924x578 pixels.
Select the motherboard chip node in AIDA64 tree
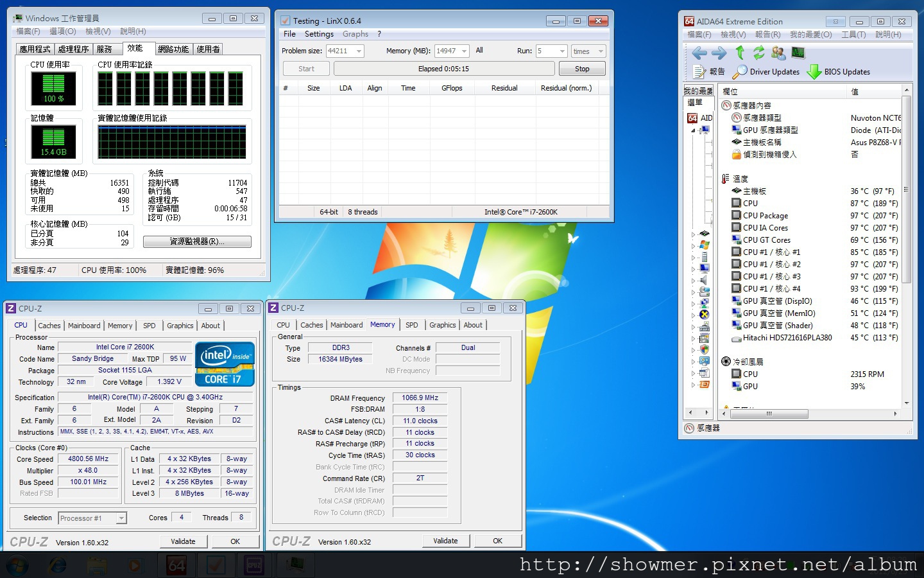(x=705, y=233)
